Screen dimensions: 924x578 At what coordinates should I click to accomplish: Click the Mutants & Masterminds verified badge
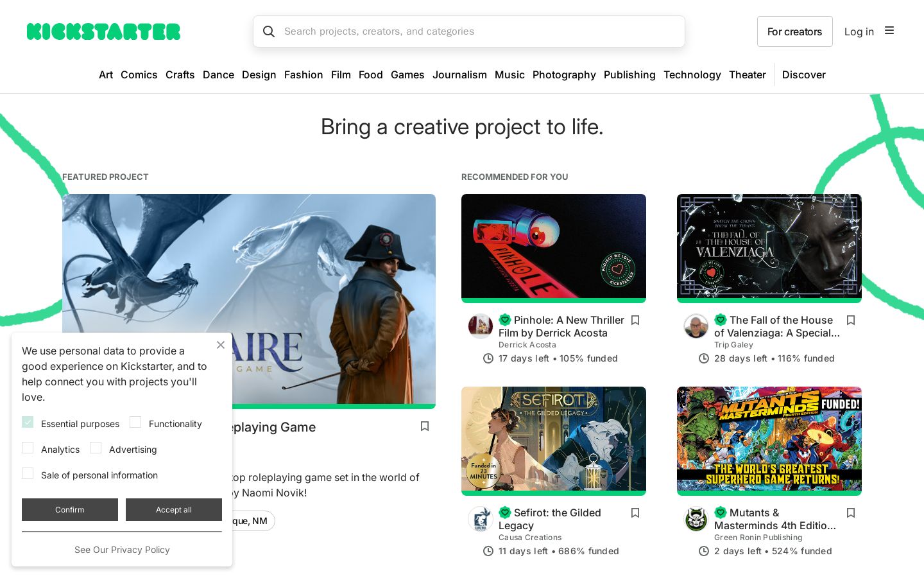(721, 512)
